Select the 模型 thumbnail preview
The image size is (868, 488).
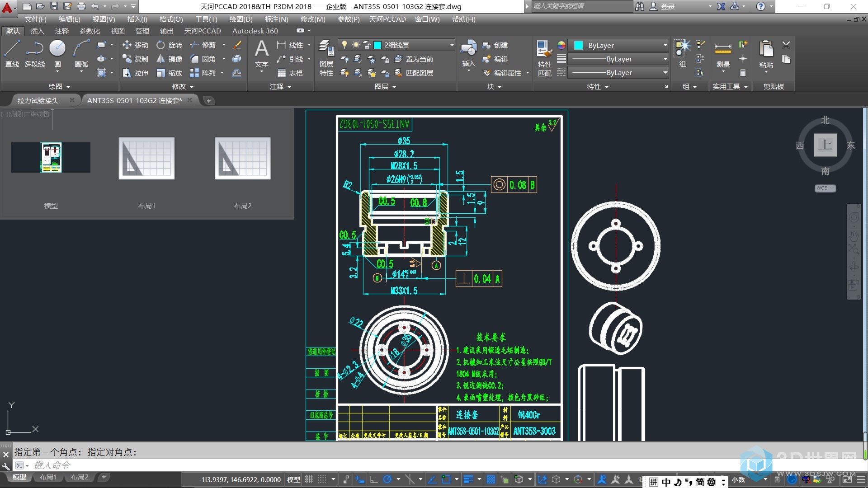[x=50, y=158]
